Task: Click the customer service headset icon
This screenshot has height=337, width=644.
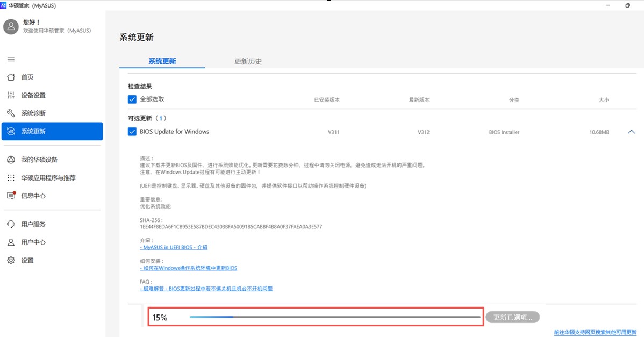Action: [x=11, y=224]
